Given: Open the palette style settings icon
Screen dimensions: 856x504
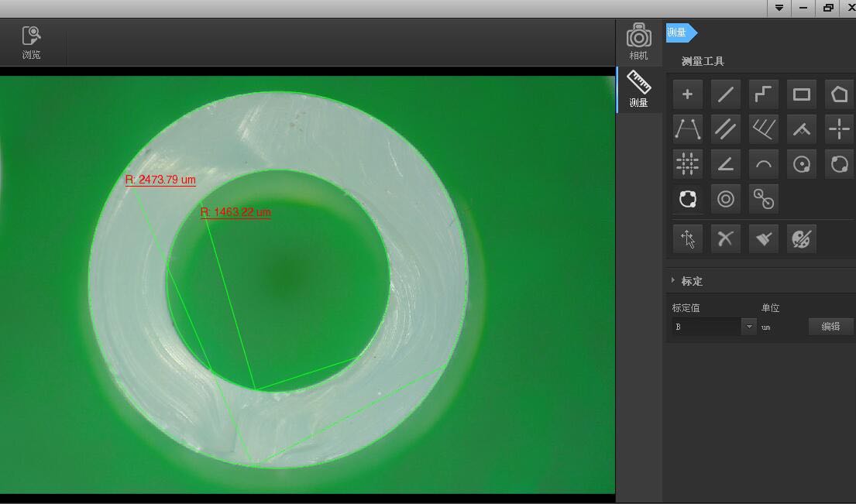Looking at the screenshot, I should (x=802, y=238).
